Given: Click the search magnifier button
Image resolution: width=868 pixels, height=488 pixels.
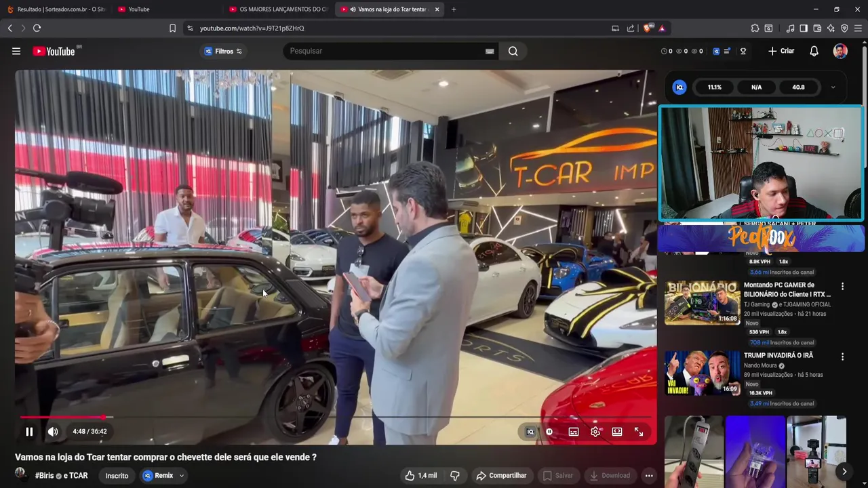Looking at the screenshot, I should [513, 51].
